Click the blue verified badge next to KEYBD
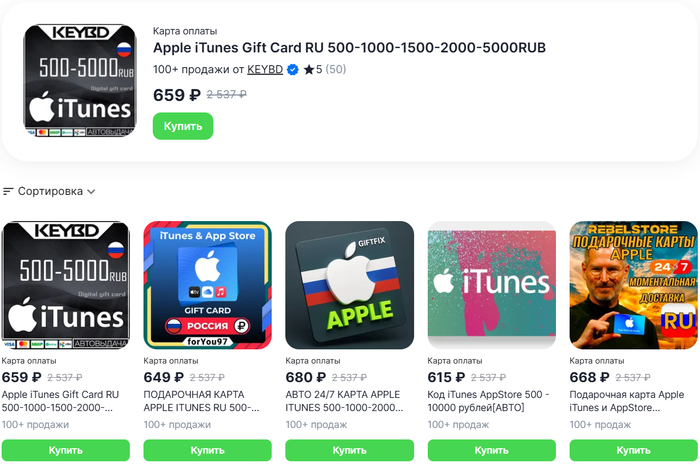This screenshot has height=464, width=700. (x=292, y=70)
